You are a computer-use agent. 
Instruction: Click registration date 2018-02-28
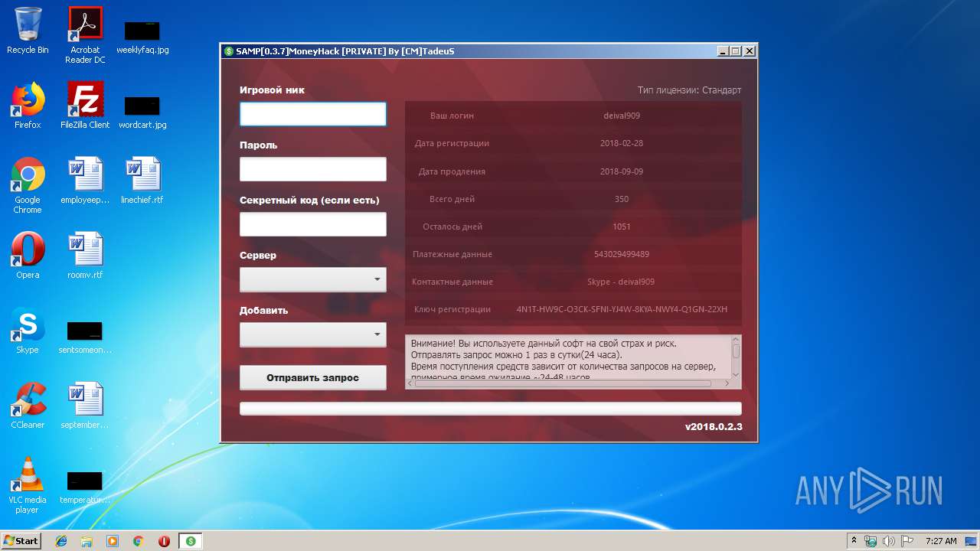pos(622,143)
